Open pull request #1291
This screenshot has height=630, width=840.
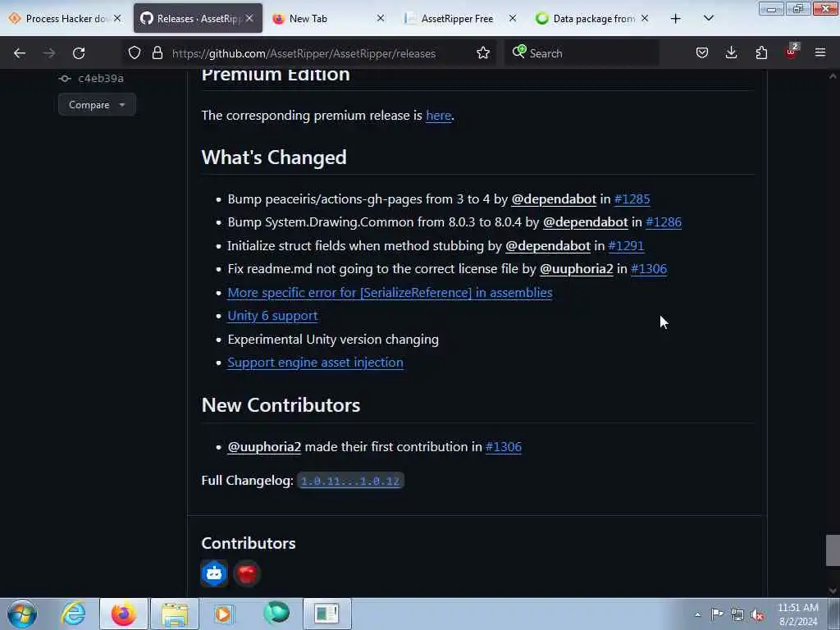(x=626, y=246)
